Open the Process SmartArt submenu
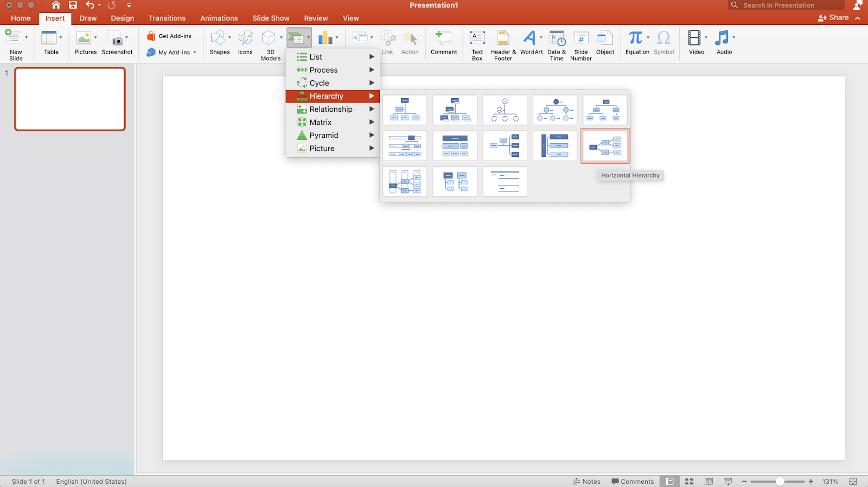The height and width of the screenshot is (487, 868). 333,70
